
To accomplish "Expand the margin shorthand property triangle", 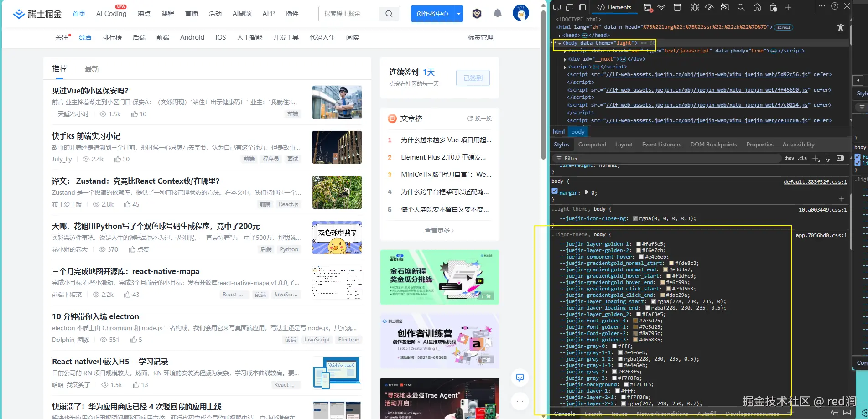I will [587, 192].
